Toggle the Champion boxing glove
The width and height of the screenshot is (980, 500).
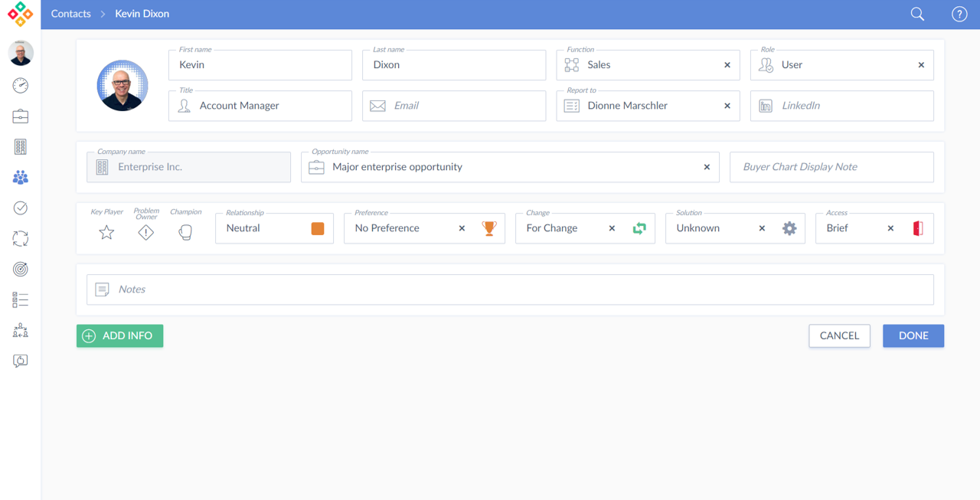[185, 232]
